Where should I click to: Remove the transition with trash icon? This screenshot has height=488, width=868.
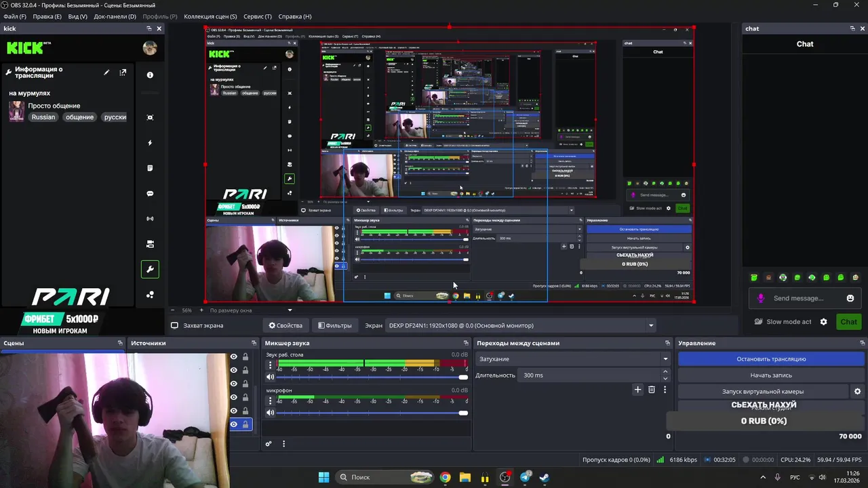[x=652, y=390]
